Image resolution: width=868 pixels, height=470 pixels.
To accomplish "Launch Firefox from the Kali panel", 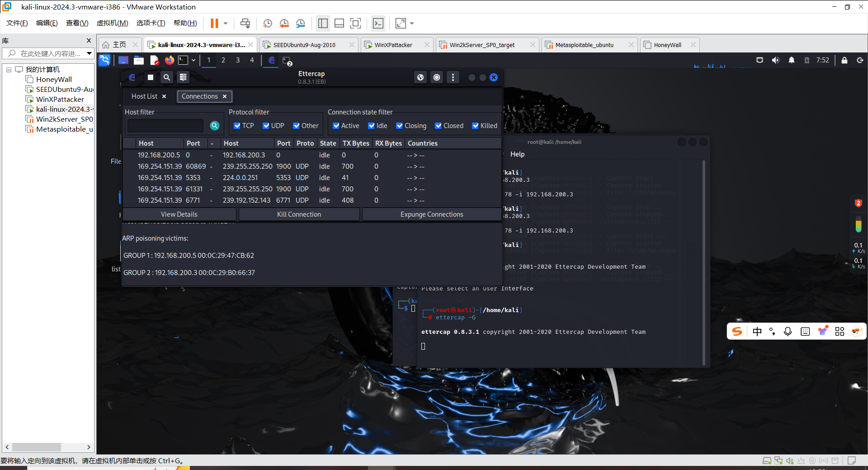I will (x=170, y=60).
